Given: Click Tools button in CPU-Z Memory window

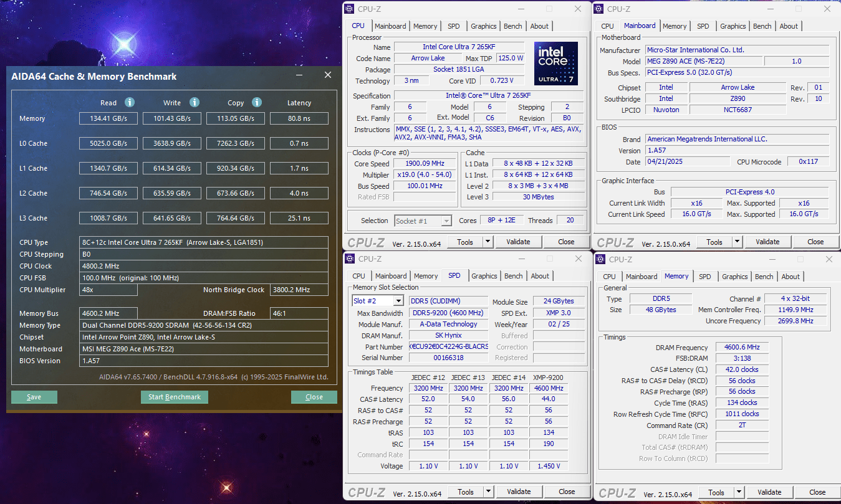Looking at the screenshot, I should pos(716,492).
